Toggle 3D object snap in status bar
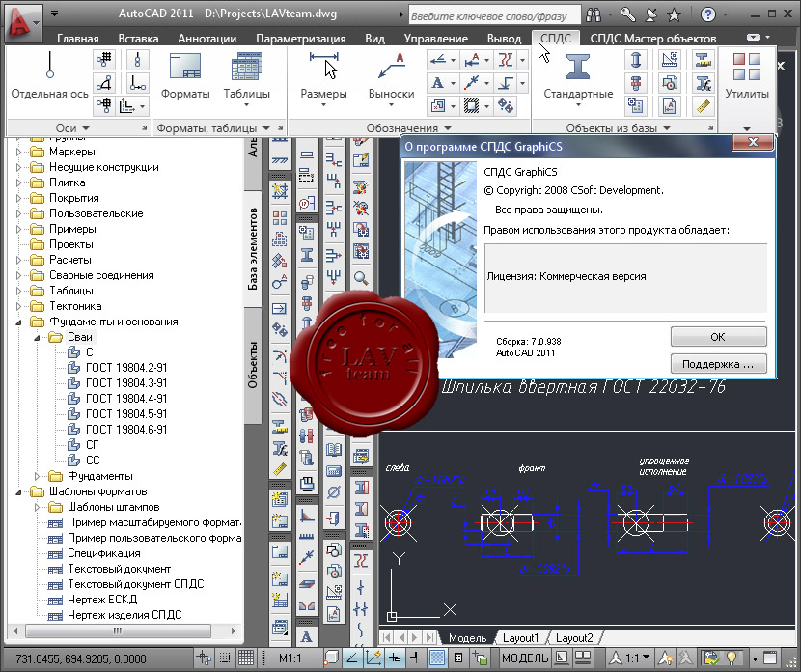The height and width of the screenshot is (672, 801). coord(332,658)
